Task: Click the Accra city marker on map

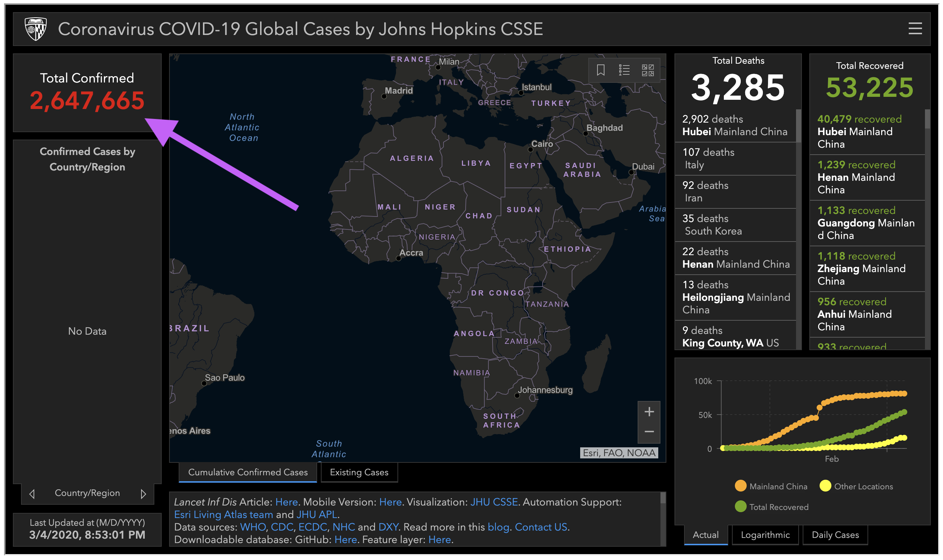Action: (398, 259)
